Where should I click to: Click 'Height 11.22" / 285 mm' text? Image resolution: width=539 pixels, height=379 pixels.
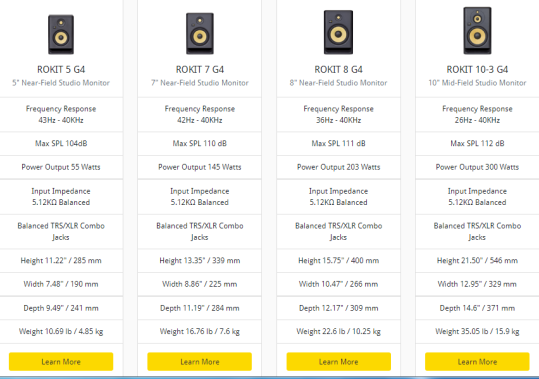pyautogui.click(x=61, y=260)
